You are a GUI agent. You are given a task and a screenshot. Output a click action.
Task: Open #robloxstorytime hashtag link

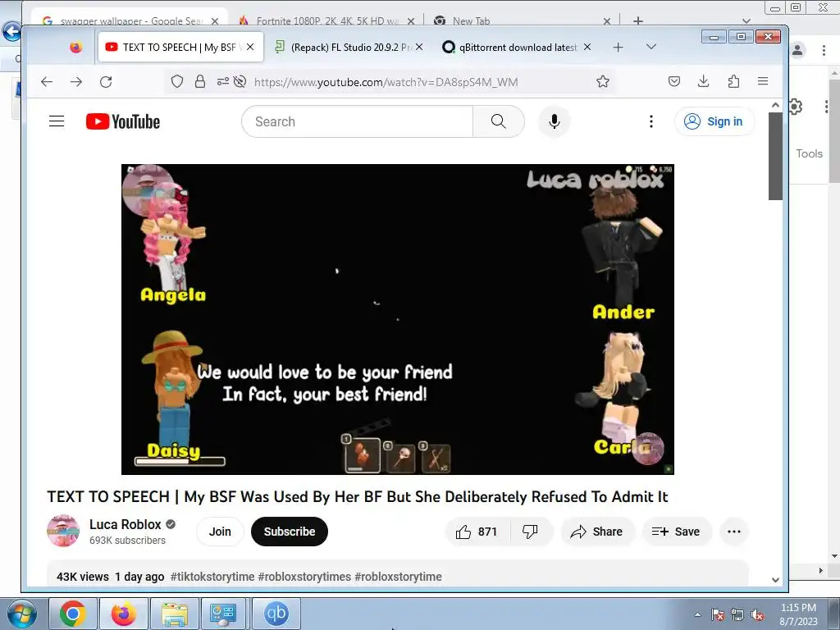coord(398,577)
